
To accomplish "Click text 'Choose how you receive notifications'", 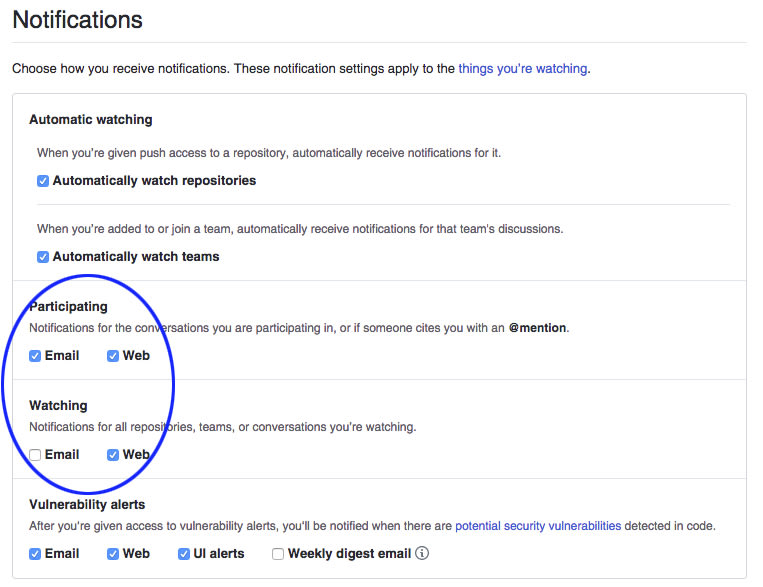I will (x=120, y=69).
